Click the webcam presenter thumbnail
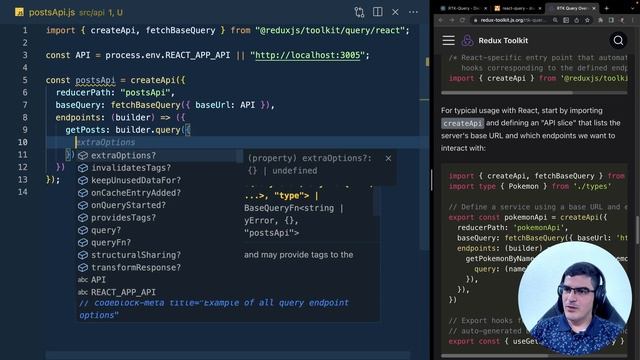The height and width of the screenshot is (360, 640). pyautogui.click(x=575, y=299)
